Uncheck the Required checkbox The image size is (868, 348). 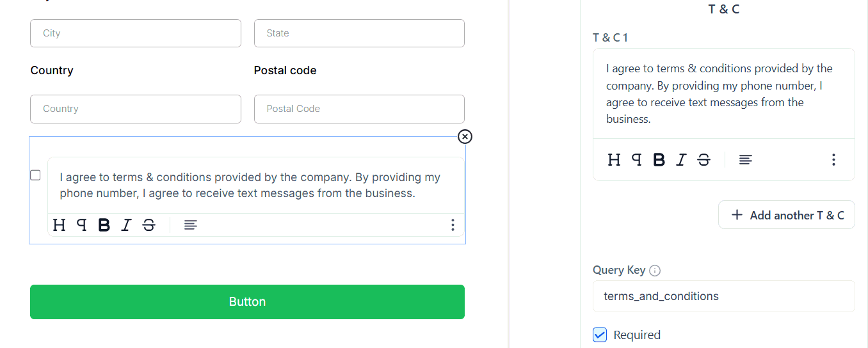tap(600, 335)
